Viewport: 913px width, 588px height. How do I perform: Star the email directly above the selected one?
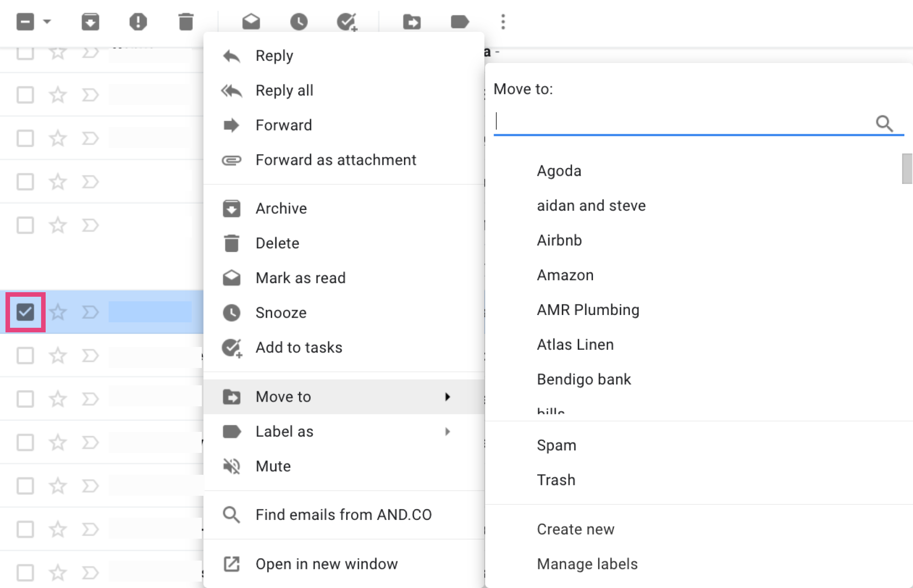point(58,225)
